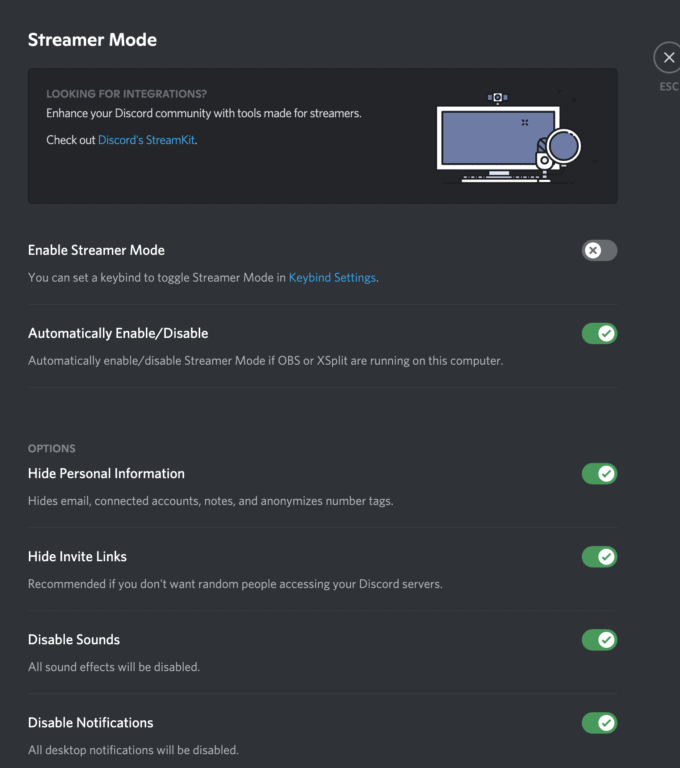Click the "Hide Personal Information" label text
The height and width of the screenshot is (768, 680).
point(106,473)
